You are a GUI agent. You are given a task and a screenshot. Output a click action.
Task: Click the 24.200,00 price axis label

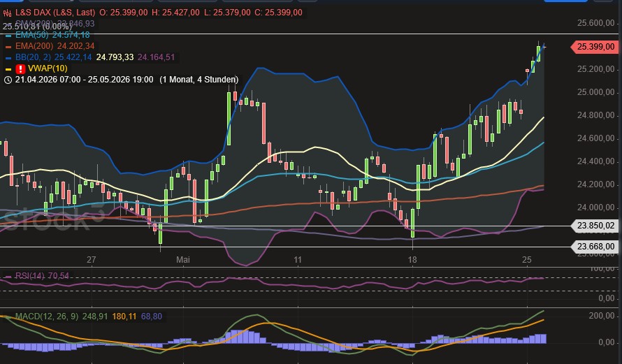pyautogui.click(x=596, y=184)
